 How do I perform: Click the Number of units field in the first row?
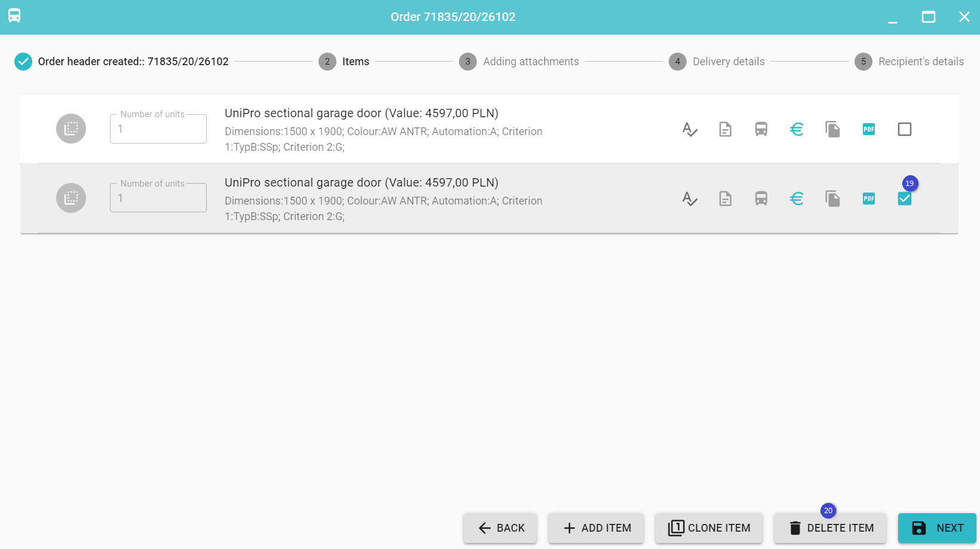(158, 129)
